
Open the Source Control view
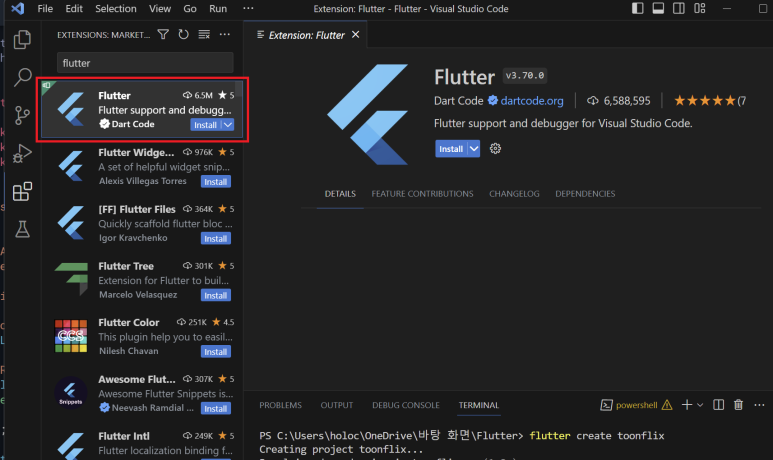pos(22,115)
